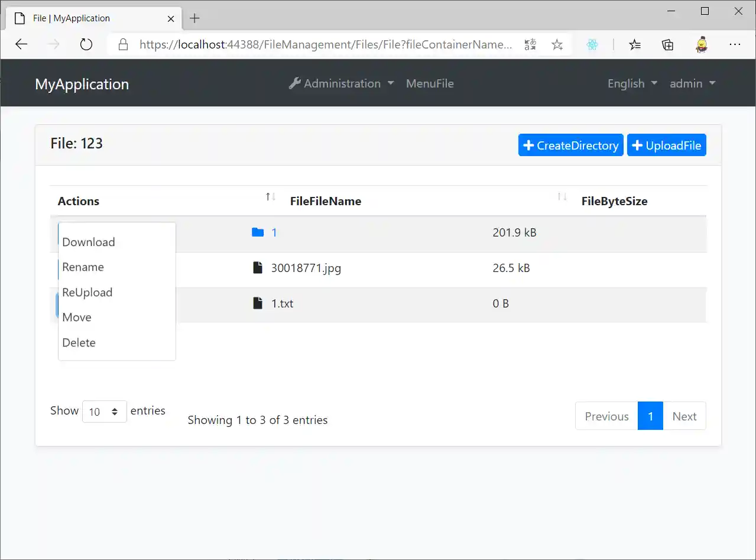
Task: Open browser settings and more menu
Action: coord(735,44)
